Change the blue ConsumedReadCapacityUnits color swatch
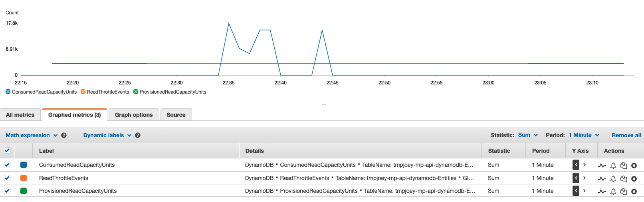The width and height of the screenshot is (644, 202). pos(24,165)
